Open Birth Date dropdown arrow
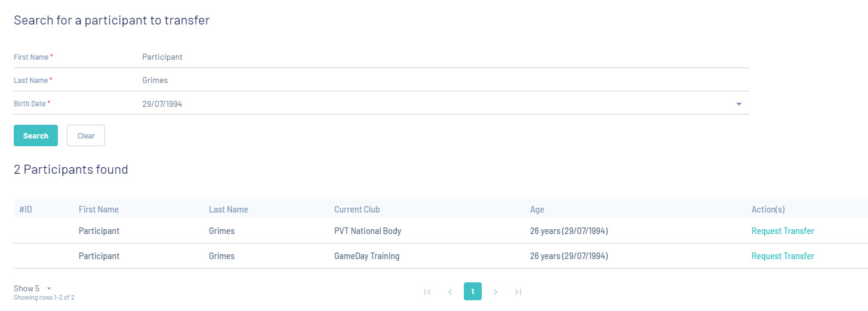 [x=738, y=104]
